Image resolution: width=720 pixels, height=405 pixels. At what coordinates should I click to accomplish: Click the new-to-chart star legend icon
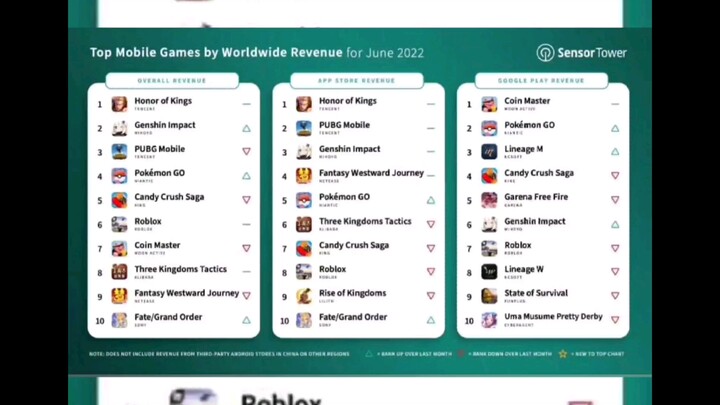coord(562,354)
